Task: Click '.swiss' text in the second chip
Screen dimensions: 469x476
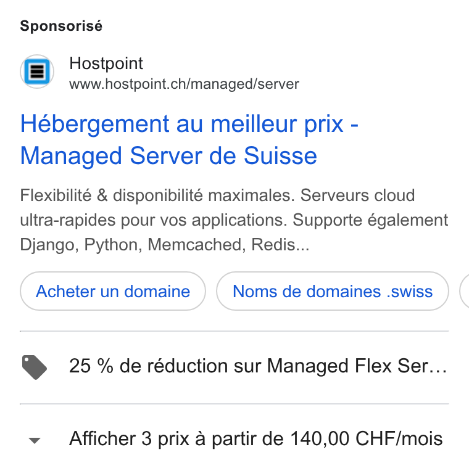Action: tap(410, 292)
